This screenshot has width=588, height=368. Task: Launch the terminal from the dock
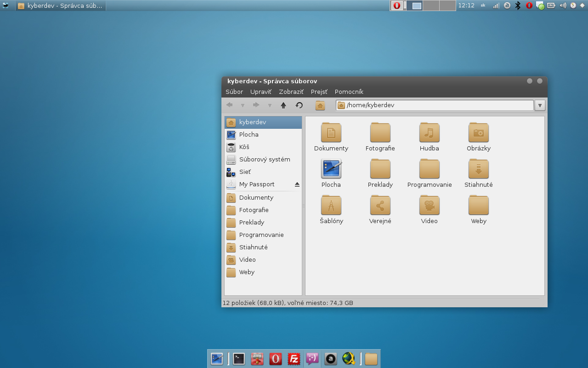click(239, 359)
